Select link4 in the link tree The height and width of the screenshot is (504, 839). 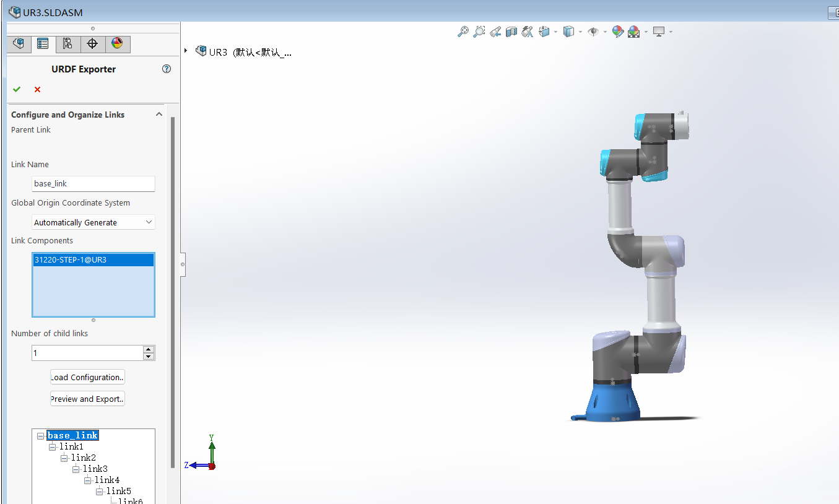pyautogui.click(x=107, y=480)
